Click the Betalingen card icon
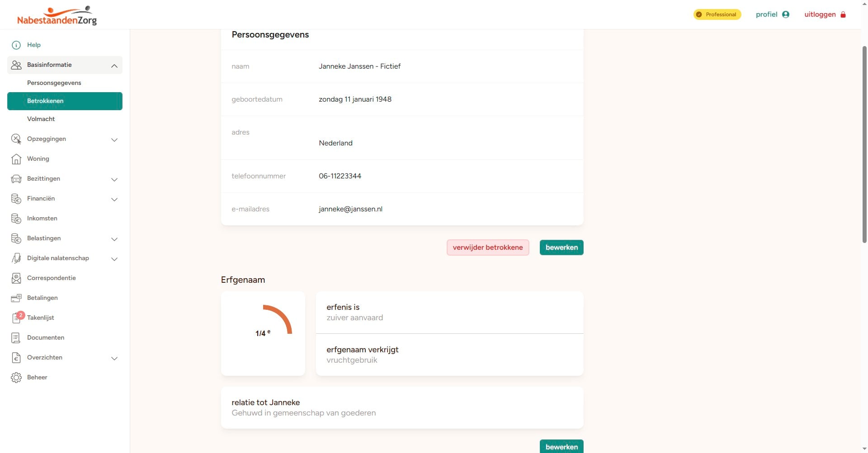Screen dimensions: 868x453 [x=16, y=298]
